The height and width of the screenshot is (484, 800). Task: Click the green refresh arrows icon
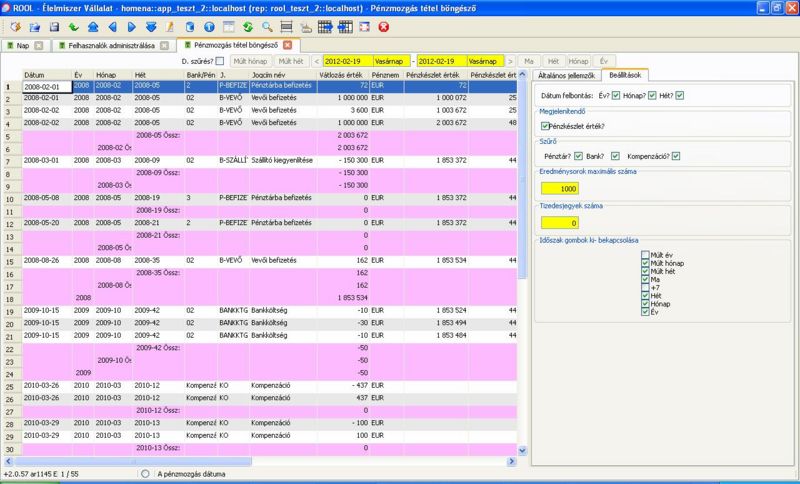[x=247, y=27]
